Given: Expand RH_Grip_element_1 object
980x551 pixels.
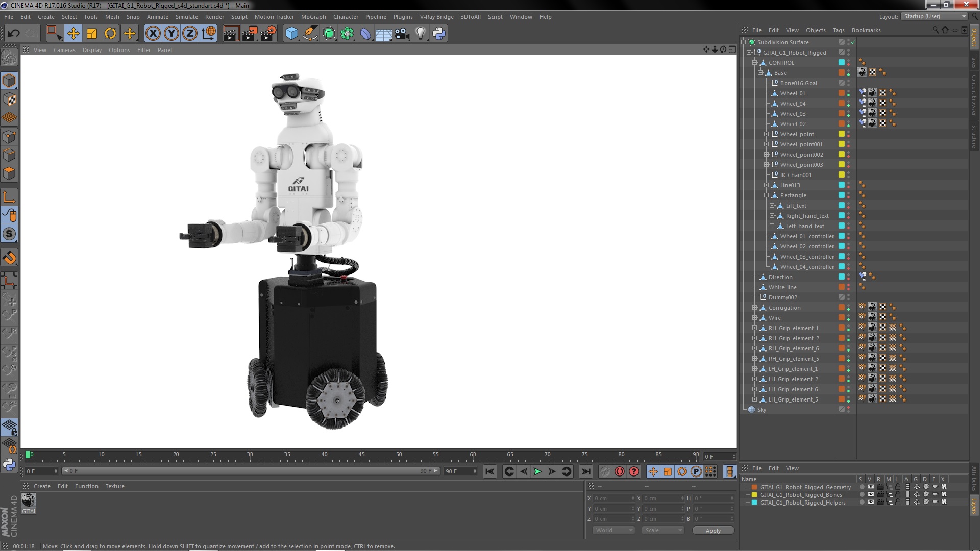Looking at the screenshot, I should click(x=755, y=328).
